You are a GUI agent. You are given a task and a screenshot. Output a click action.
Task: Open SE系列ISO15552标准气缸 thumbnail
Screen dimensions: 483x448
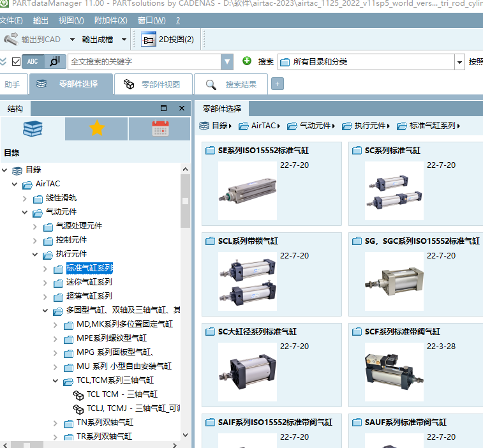[x=248, y=191]
